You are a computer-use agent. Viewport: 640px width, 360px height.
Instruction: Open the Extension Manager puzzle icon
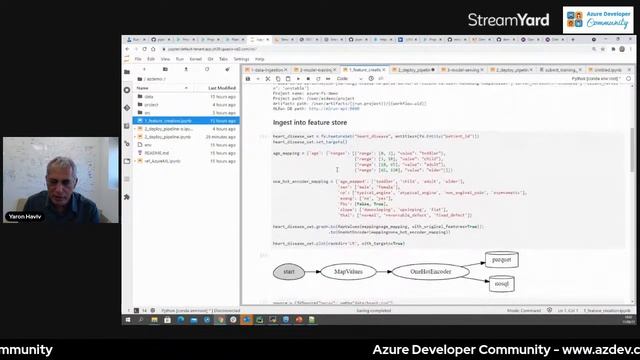(x=127, y=197)
